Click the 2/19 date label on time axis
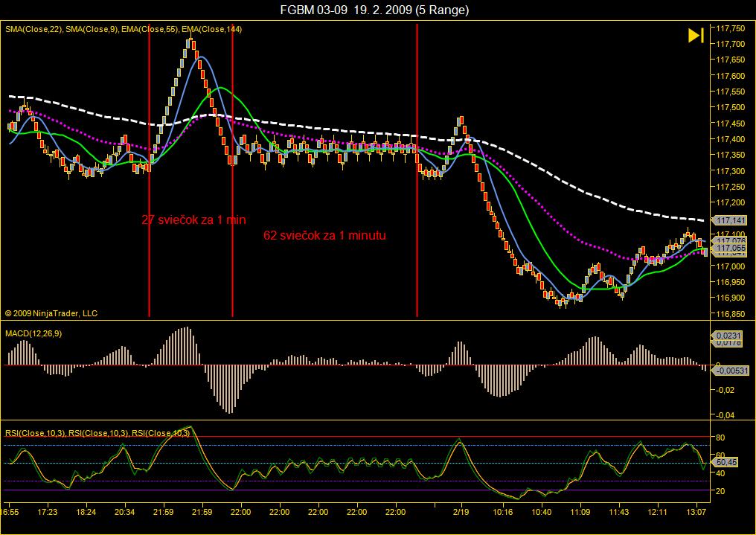 [x=461, y=512]
